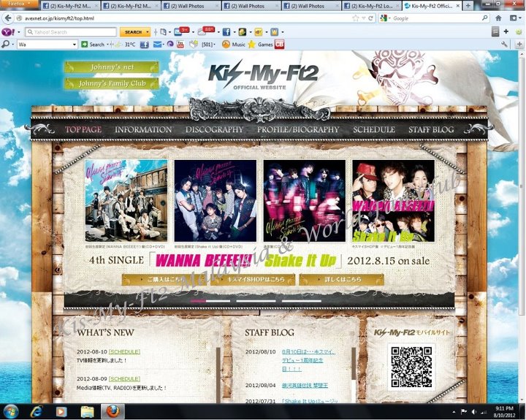Open Windows Media Player taskbar icon
The width and height of the screenshot is (526, 420).
pyautogui.click(x=61, y=412)
